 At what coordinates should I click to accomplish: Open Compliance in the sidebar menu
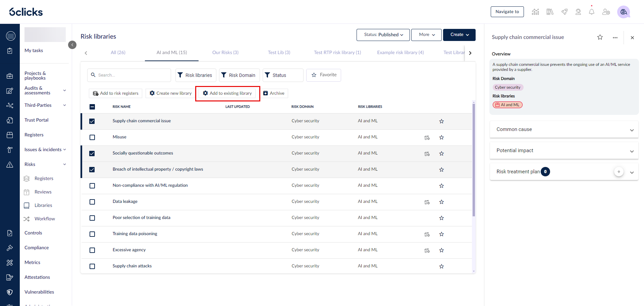(x=37, y=248)
